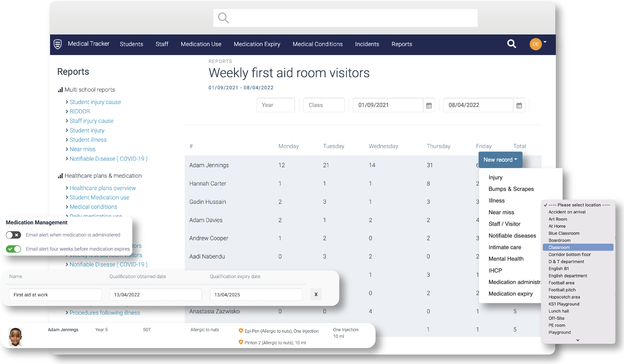Click the large search icon in the top search bar
The height and width of the screenshot is (364, 624).
(x=223, y=18)
